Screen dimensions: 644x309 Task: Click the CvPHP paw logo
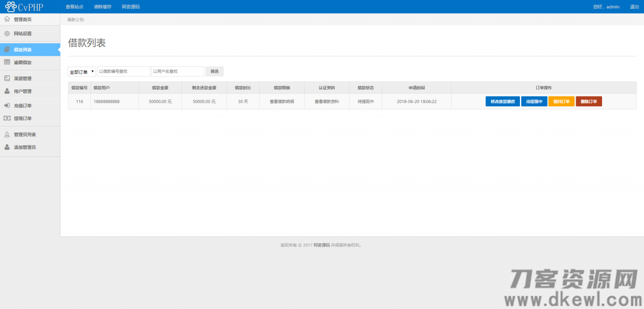(x=10, y=7)
